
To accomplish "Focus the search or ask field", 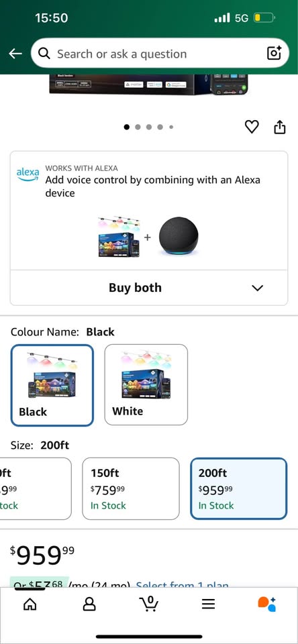I will pyautogui.click(x=160, y=54).
